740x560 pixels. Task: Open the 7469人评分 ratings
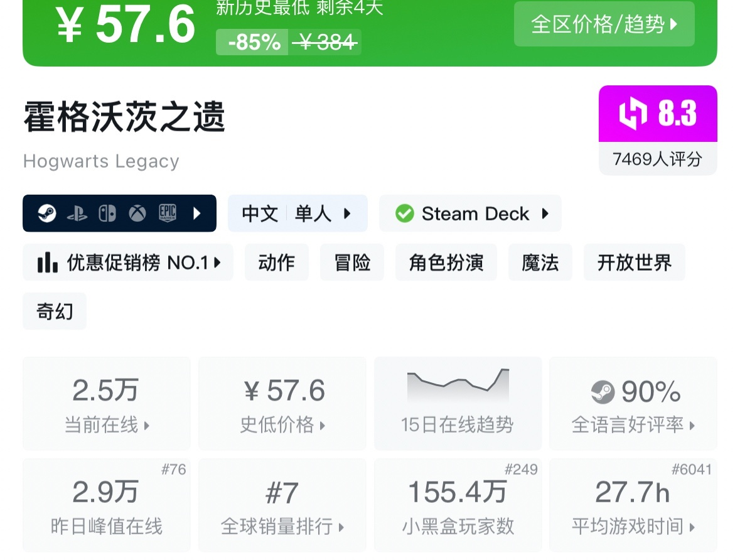[x=657, y=159]
